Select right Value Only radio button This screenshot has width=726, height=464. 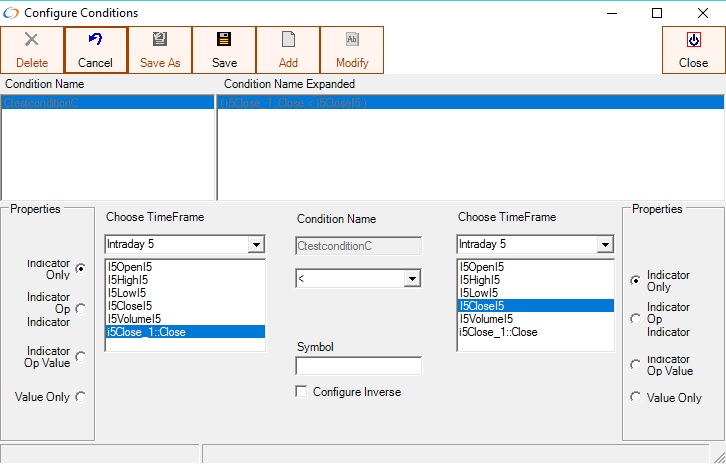(x=635, y=397)
